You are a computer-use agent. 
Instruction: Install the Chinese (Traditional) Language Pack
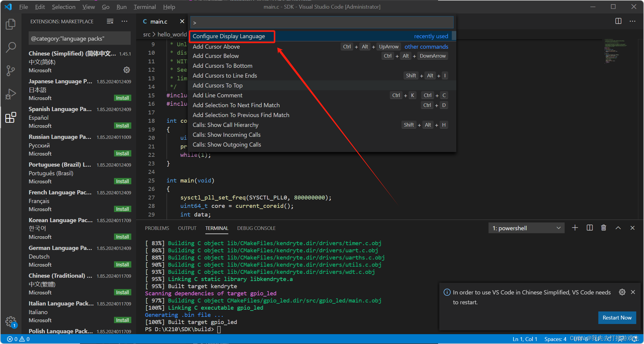point(123,292)
